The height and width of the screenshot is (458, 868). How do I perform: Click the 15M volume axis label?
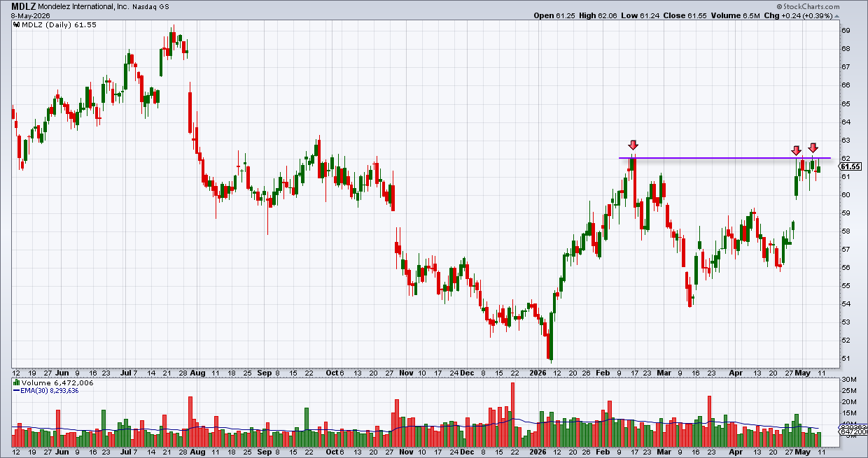[x=848, y=413]
